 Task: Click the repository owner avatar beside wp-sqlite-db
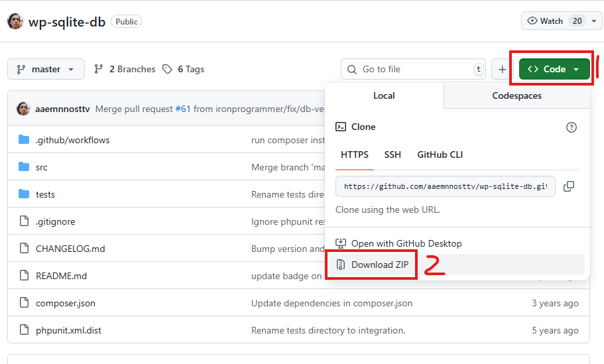pos(15,21)
